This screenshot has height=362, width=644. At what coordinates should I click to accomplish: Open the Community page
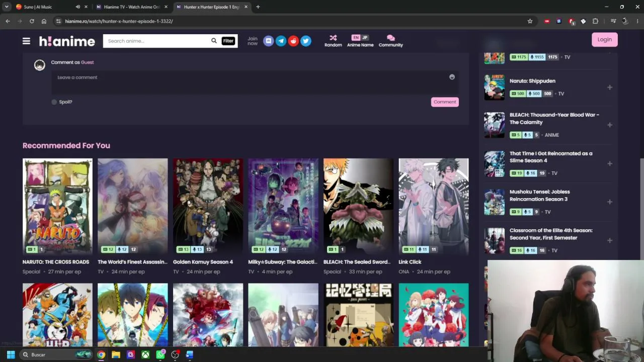(391, 41)
